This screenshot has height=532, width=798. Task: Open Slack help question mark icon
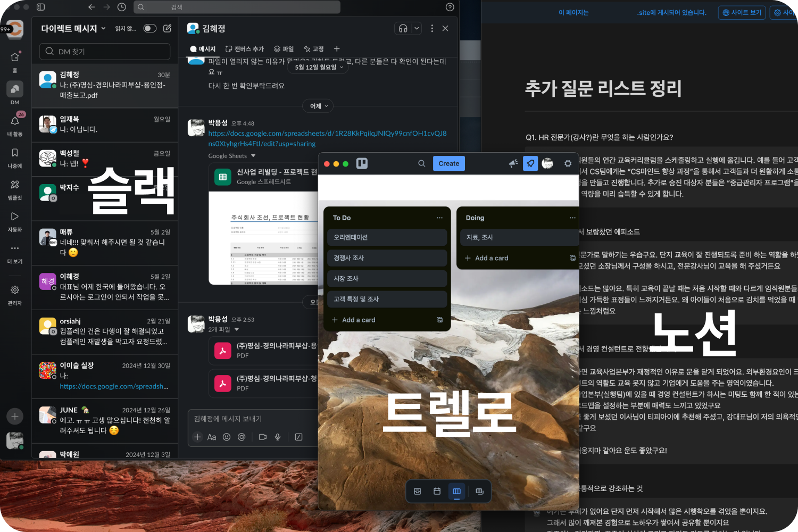pyautogui.click(x=450, y=7)
